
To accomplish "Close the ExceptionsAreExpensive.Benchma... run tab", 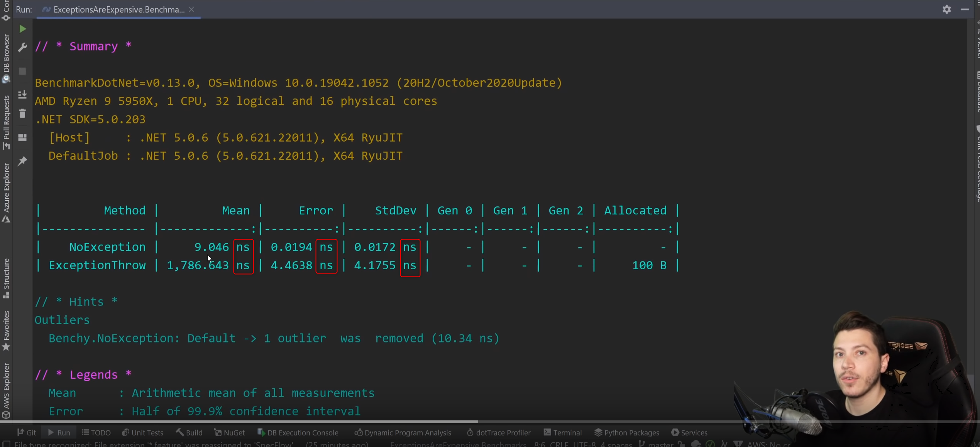I will (191, 10).
